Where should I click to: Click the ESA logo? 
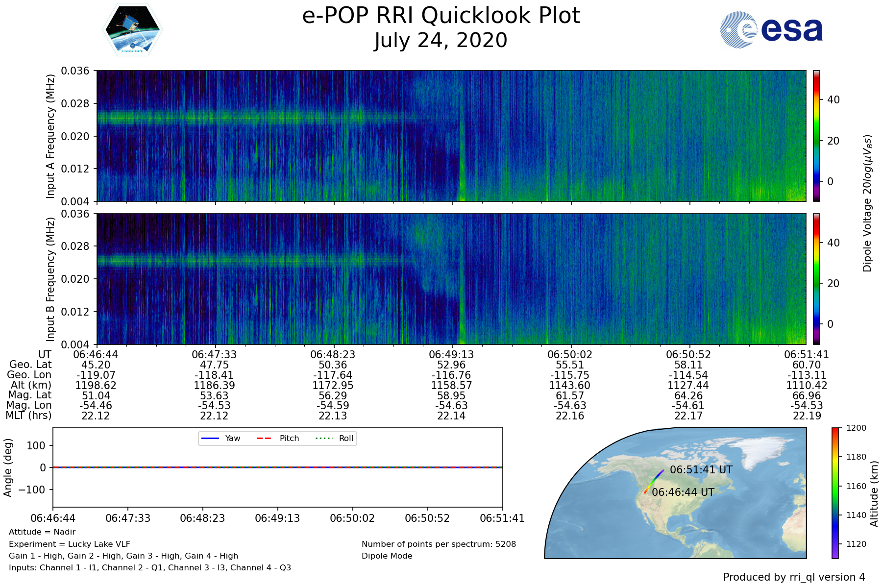[771, 30]
